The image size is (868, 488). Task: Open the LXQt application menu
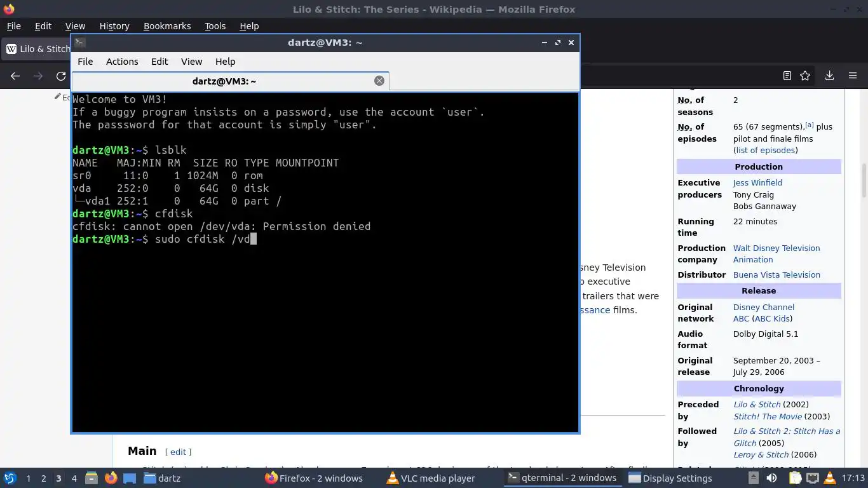pos(10,478)
